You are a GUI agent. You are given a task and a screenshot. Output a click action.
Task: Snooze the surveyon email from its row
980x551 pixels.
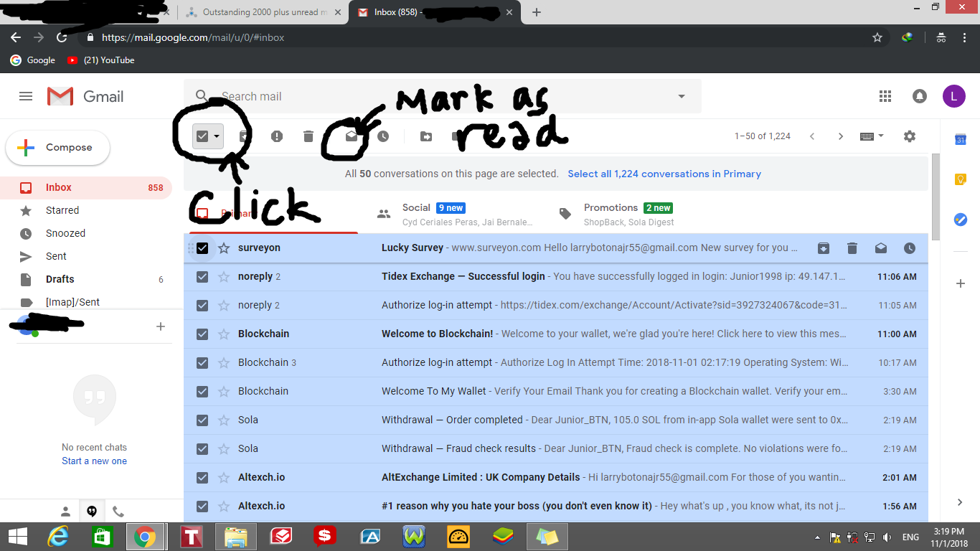[910, 248]
